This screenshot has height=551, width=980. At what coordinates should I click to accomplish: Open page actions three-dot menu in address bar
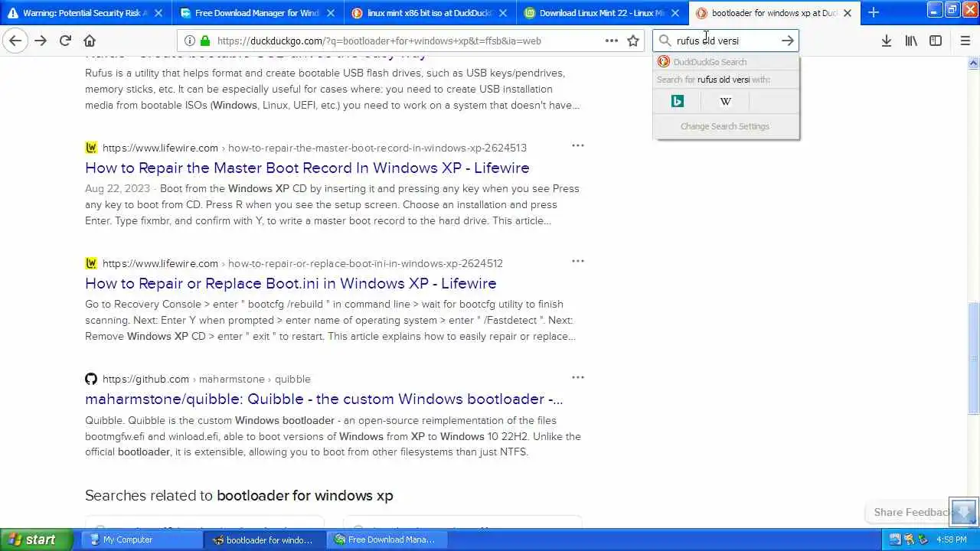pyautogui.click(x=611, y=41)
